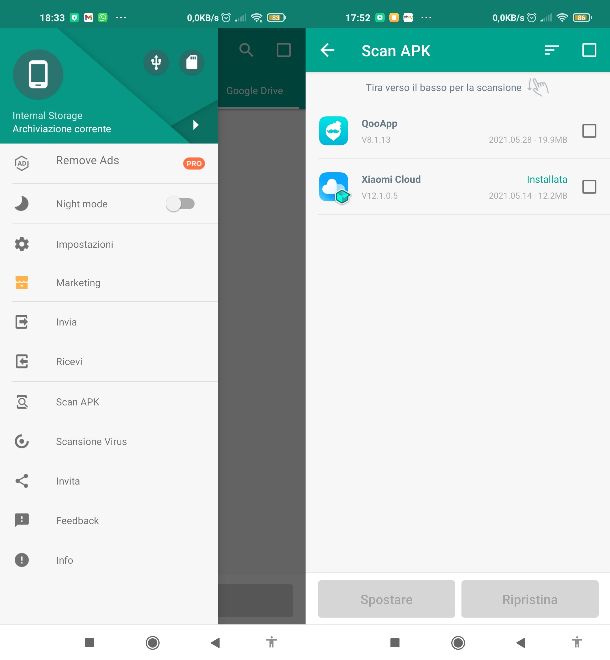610x660 pixels.
Task: Open the SD card icon
Action: 192,62
